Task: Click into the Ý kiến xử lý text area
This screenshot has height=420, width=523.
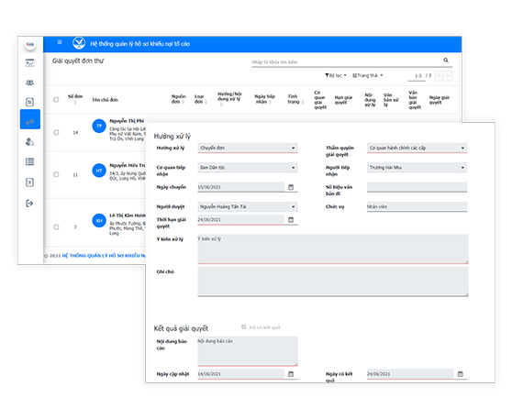Action: point(333,249)
